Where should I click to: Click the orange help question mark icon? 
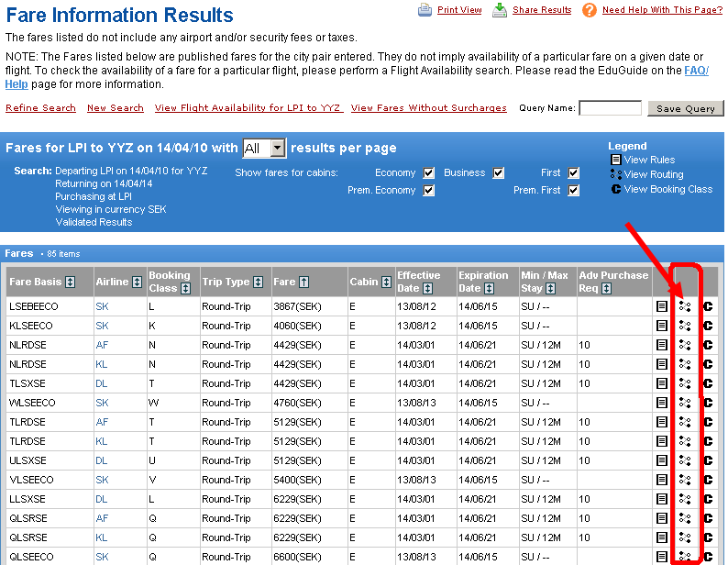[x=590, y=10]
